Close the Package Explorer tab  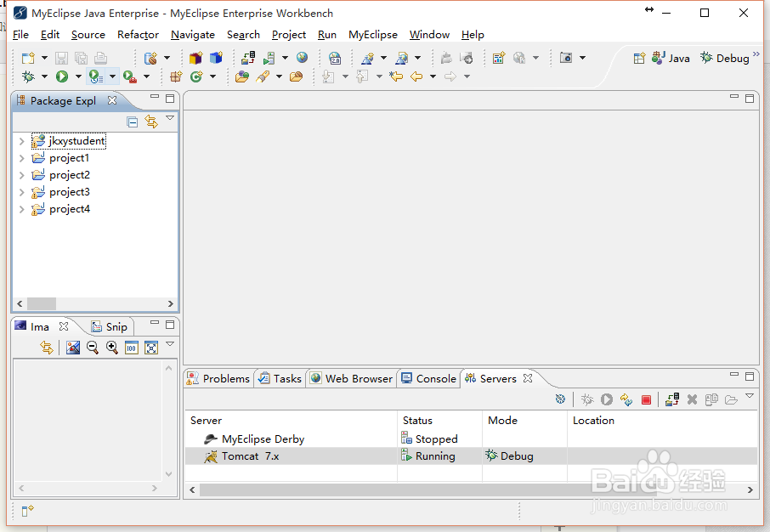pos(112,100)
